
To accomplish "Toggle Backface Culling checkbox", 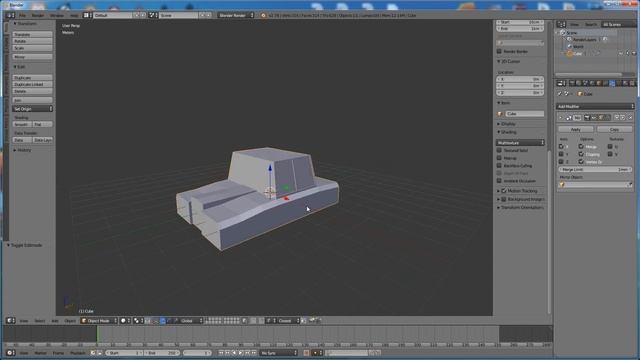I will click(499, 166).
